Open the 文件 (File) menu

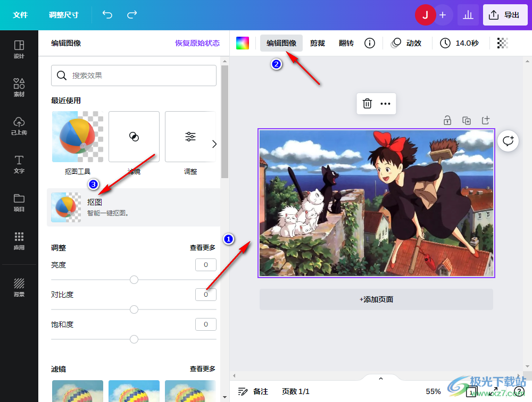(20, 15)
